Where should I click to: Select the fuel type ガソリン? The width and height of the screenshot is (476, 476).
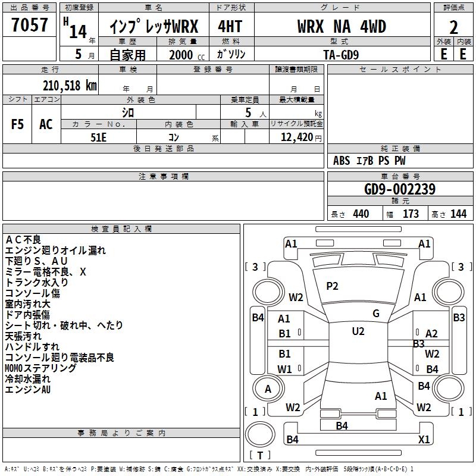click(x=231, y=54)
